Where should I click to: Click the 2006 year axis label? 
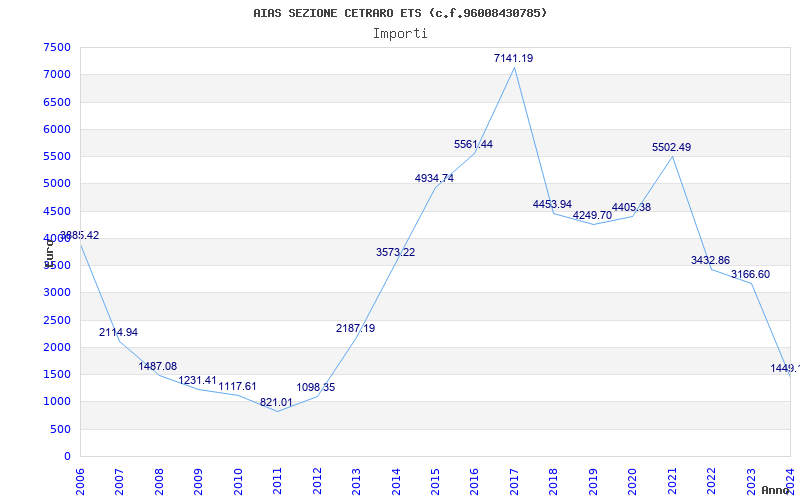click(80, 482)
